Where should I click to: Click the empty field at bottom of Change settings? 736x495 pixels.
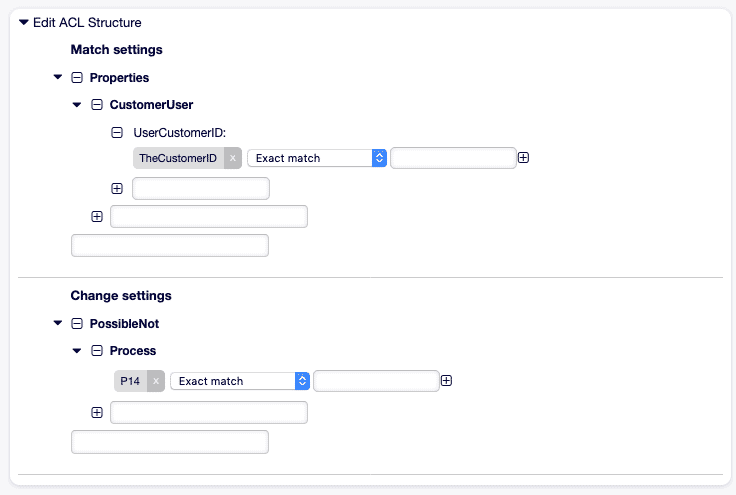click(x=170, y=442)
